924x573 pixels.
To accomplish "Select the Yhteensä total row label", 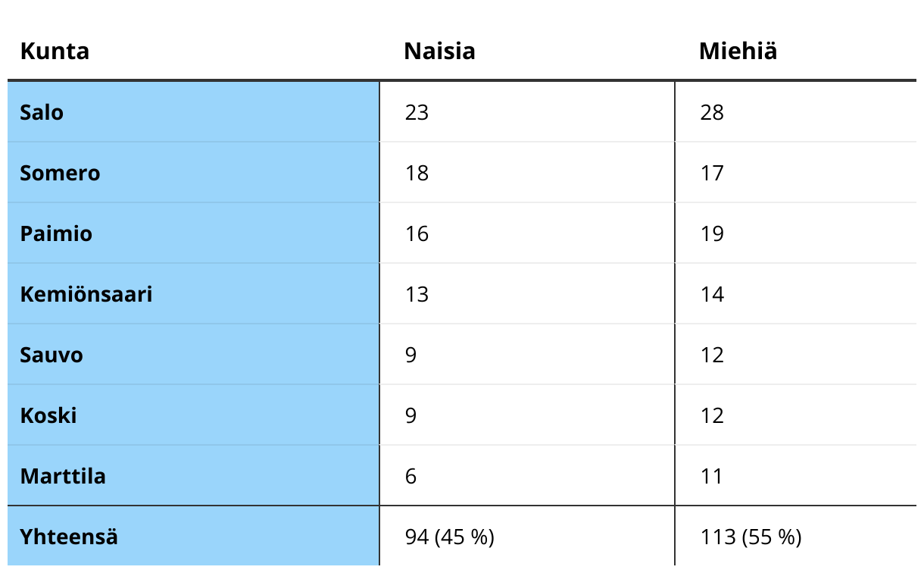I will [69, 537].
